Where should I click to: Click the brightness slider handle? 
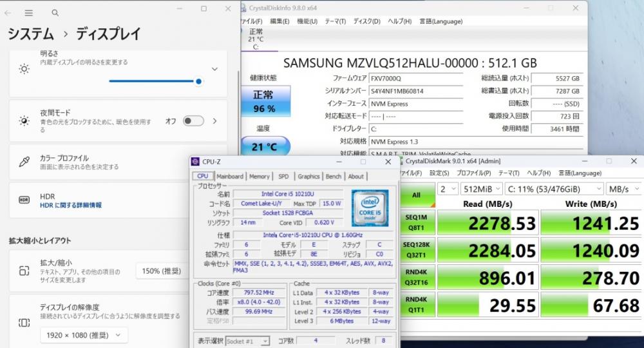pos(198,81)
